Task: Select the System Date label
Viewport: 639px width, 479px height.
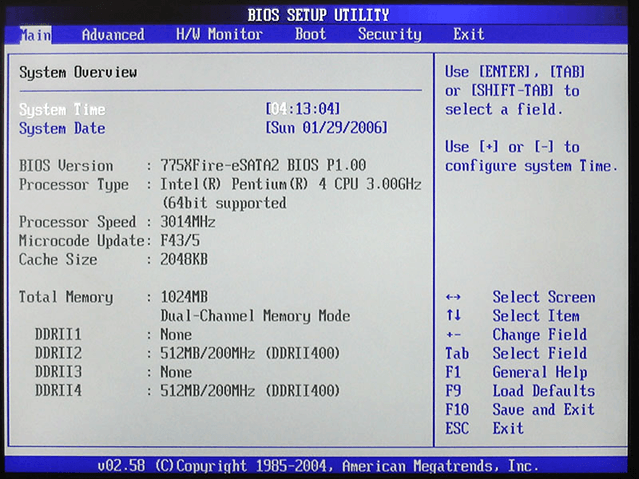Action: (62, 128)
